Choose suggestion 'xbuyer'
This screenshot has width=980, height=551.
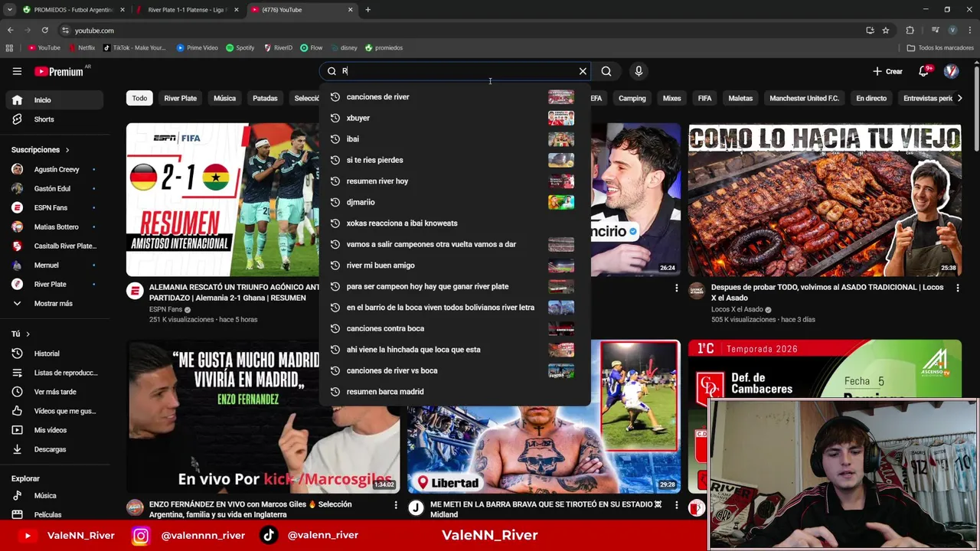click(x=454, y=118)
